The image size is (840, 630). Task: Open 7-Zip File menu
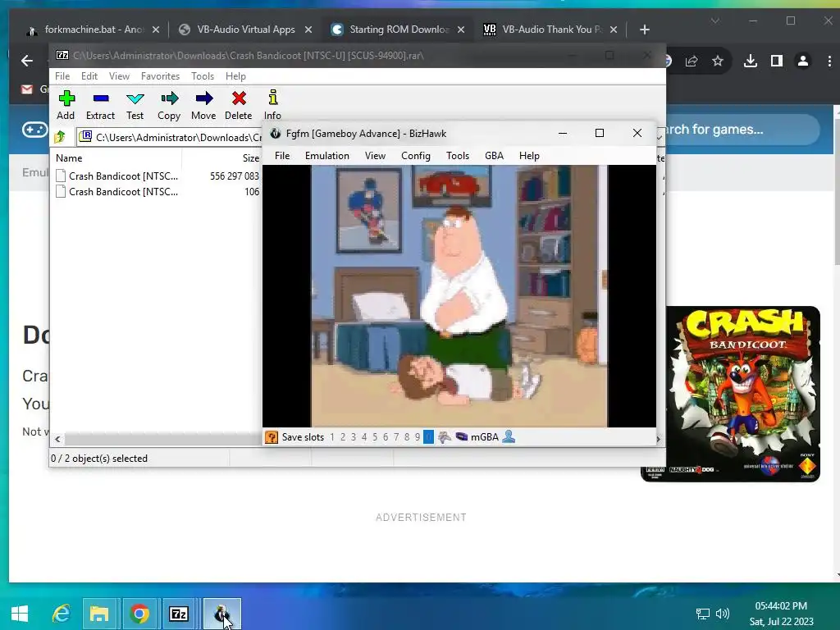point(62,76)
